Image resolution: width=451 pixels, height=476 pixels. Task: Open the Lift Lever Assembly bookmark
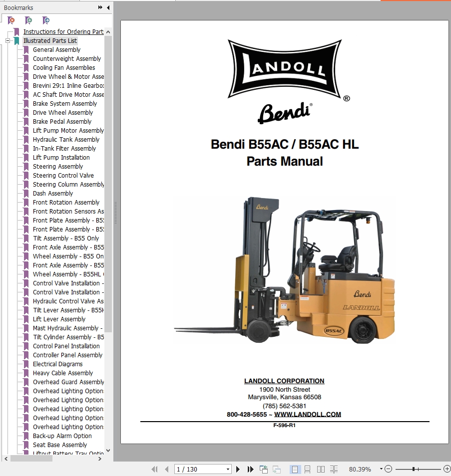59,319
